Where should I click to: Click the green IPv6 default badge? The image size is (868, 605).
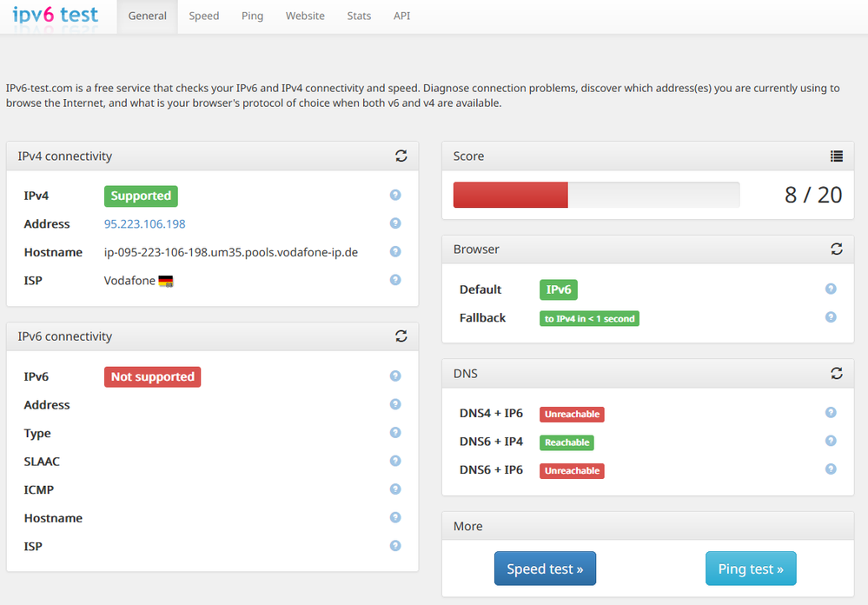[x=559, y=289]
